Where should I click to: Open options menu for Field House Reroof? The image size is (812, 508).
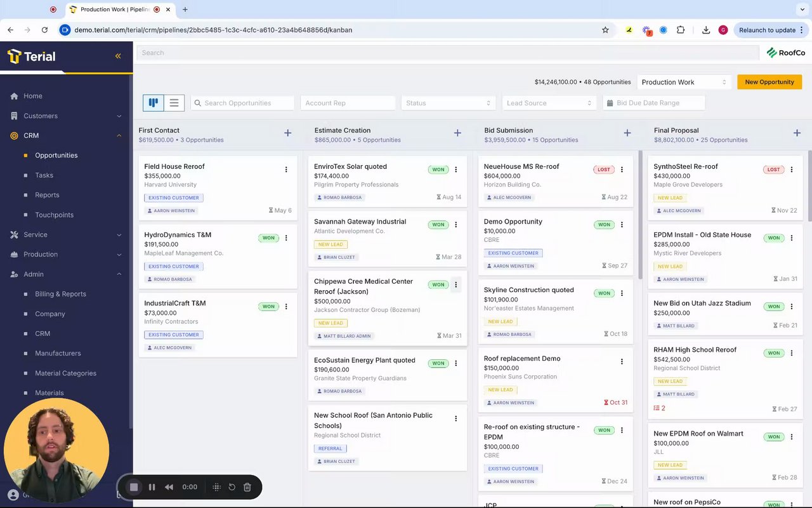286,170
